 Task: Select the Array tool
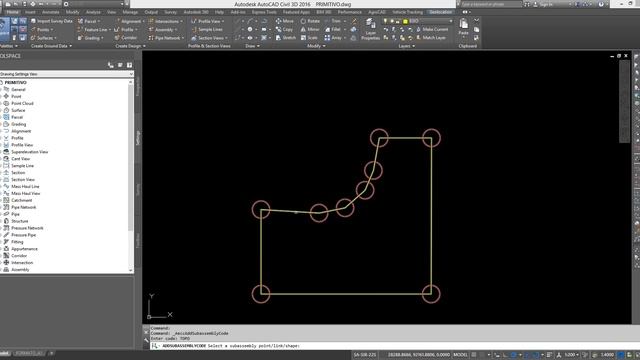click(x=333, y=38)
